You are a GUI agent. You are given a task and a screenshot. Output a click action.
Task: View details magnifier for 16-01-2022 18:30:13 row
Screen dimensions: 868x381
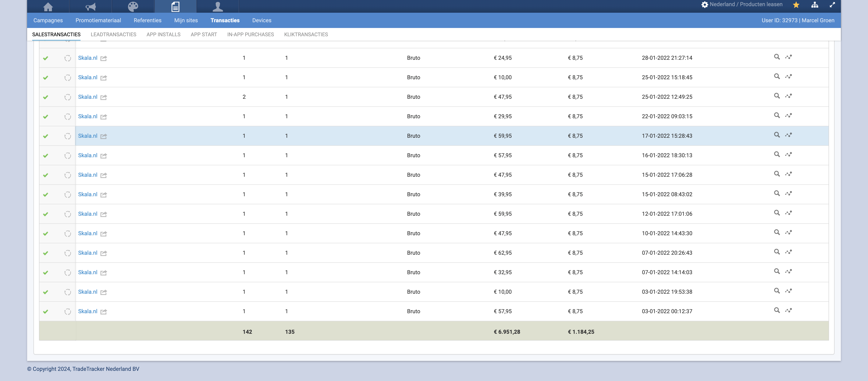(777, 154)
